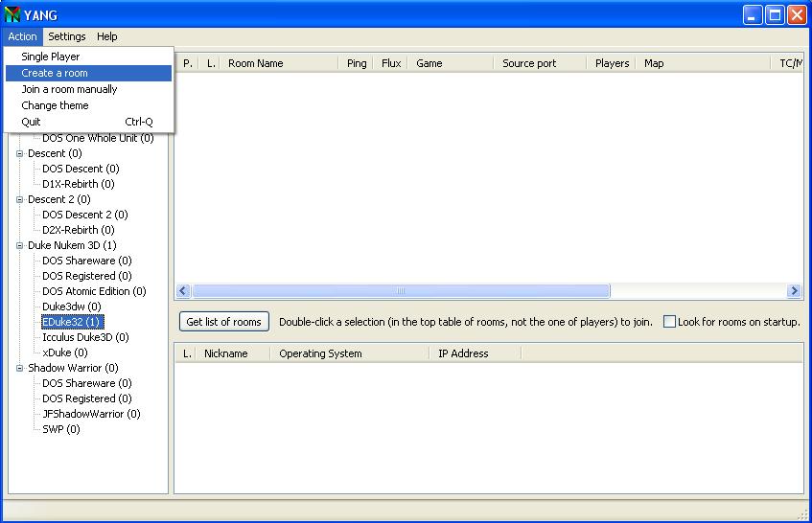Screen dimensions: 812x523
Task: Select D1X-Rebirth (0) tree item
Action: click(79, 184)
